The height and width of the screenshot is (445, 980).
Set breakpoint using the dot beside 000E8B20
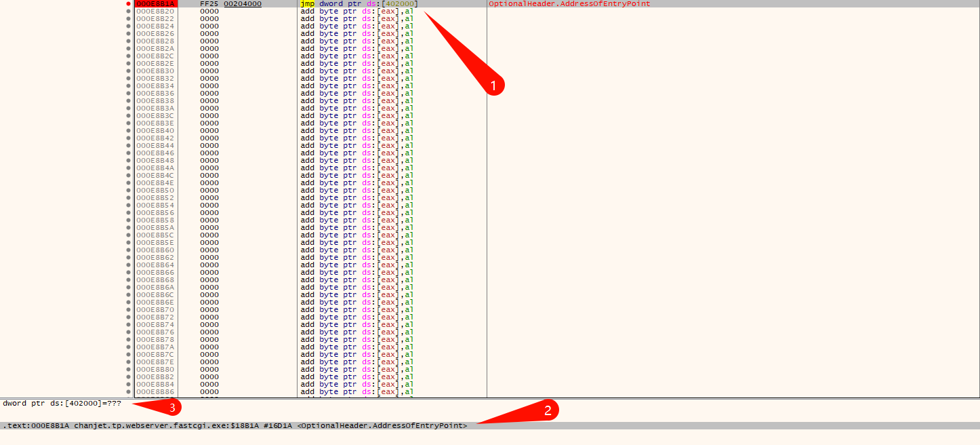click(x=128, y=12)
